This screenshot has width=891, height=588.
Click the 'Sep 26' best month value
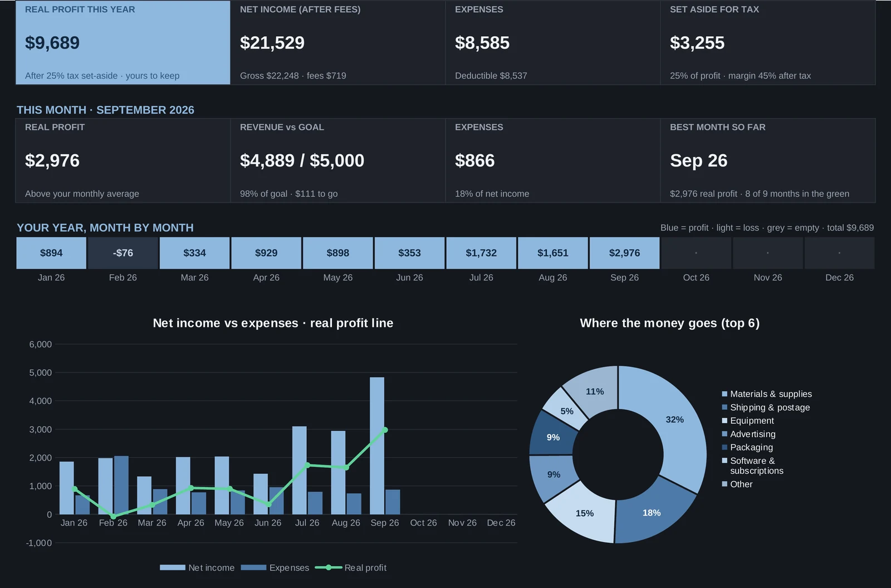pos(699,161)
